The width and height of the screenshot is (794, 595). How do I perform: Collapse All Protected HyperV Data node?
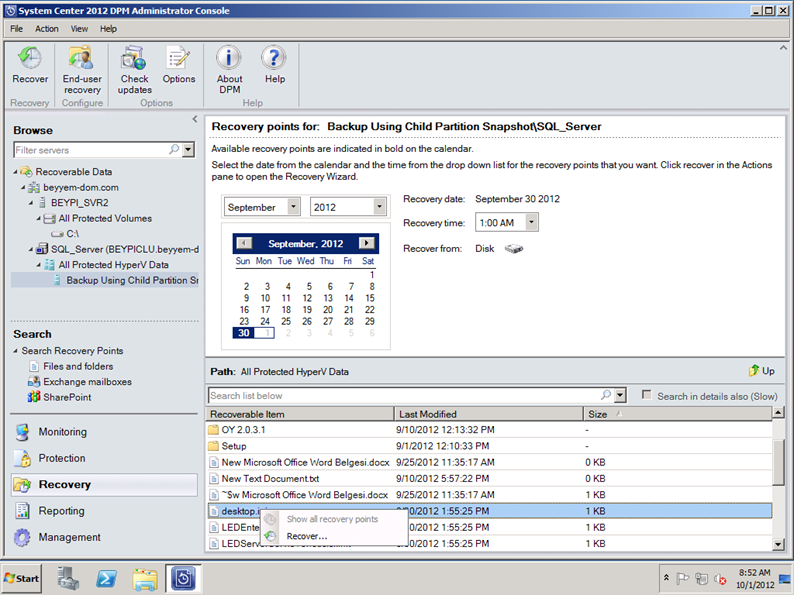pyautogui.click(x=39, y=265)
